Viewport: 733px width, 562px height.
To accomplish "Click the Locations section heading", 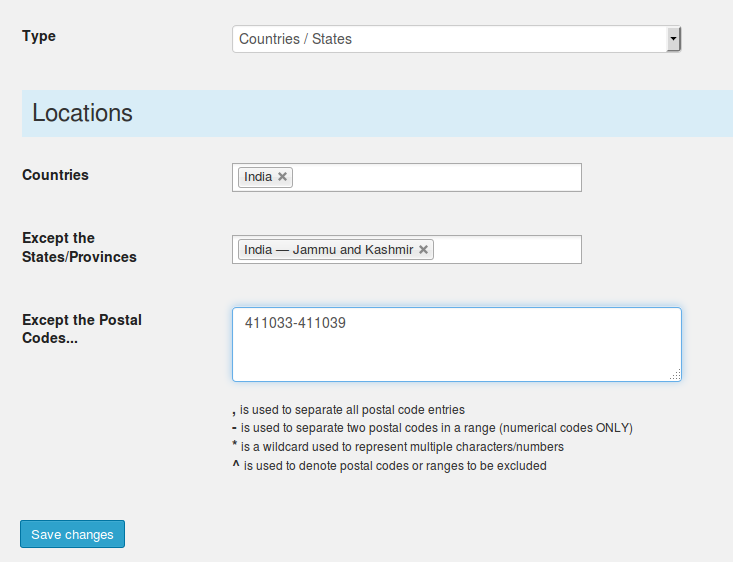I will click(x=82, y=113).
